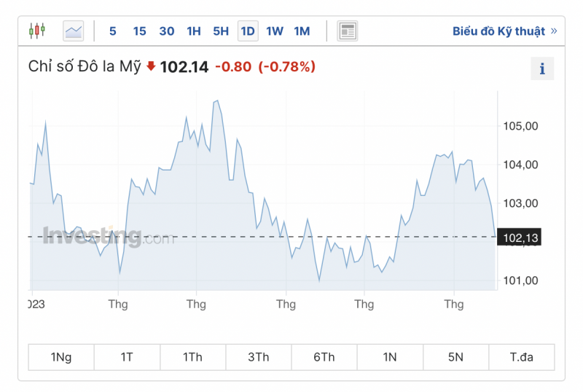Switch to candlestick chart type

pos(37,31)
